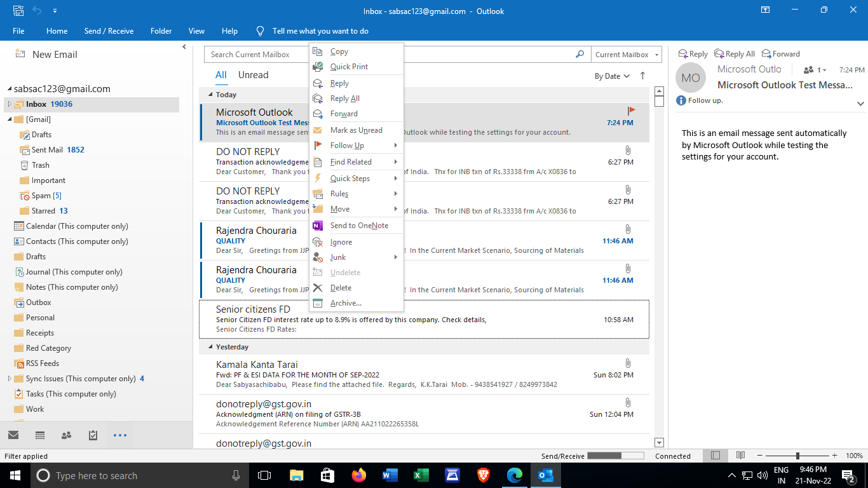Viewport: 868px width, 488px height.
Task: Open Calendar view icon in navigation bar
Action: [40, 435]
